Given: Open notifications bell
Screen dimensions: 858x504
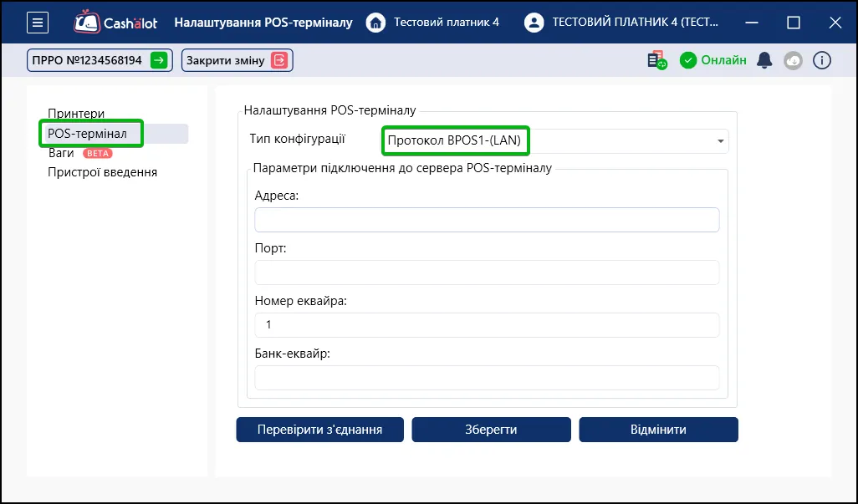Looking at the screenshot, I should tap(764, 60).
